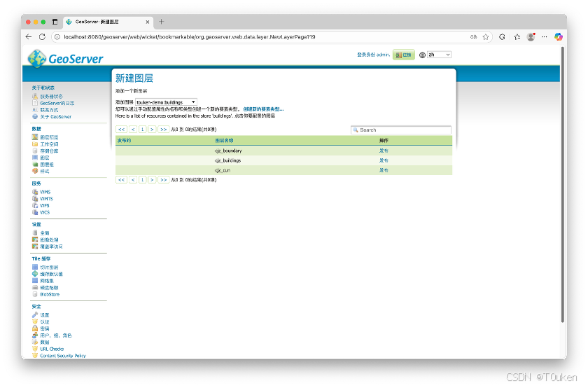Click page 1 button below table

143,180
